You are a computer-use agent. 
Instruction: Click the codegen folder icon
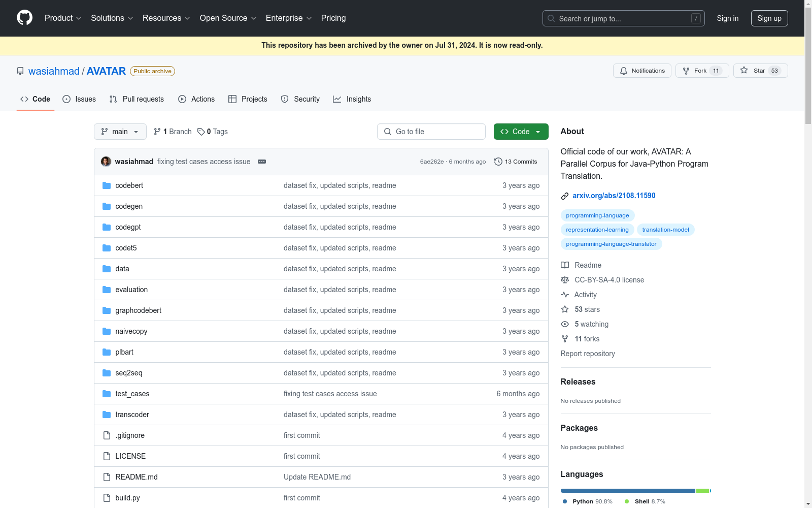click(x=107, y=206)
